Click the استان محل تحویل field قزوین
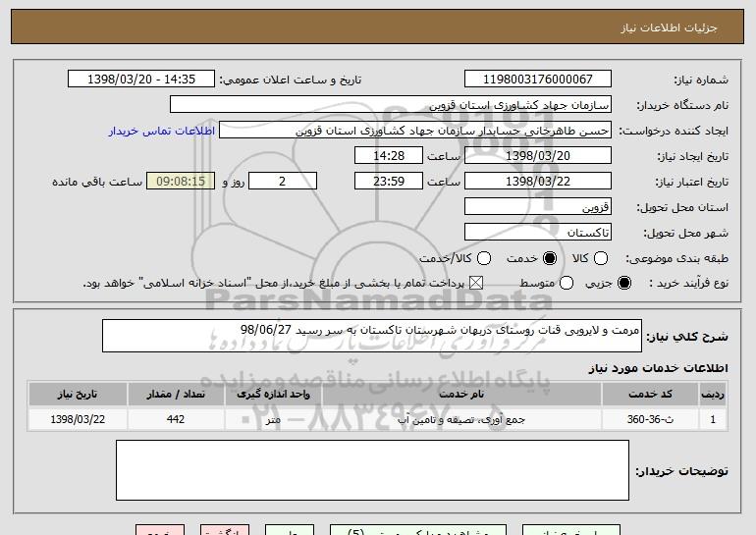 [538, 207]
